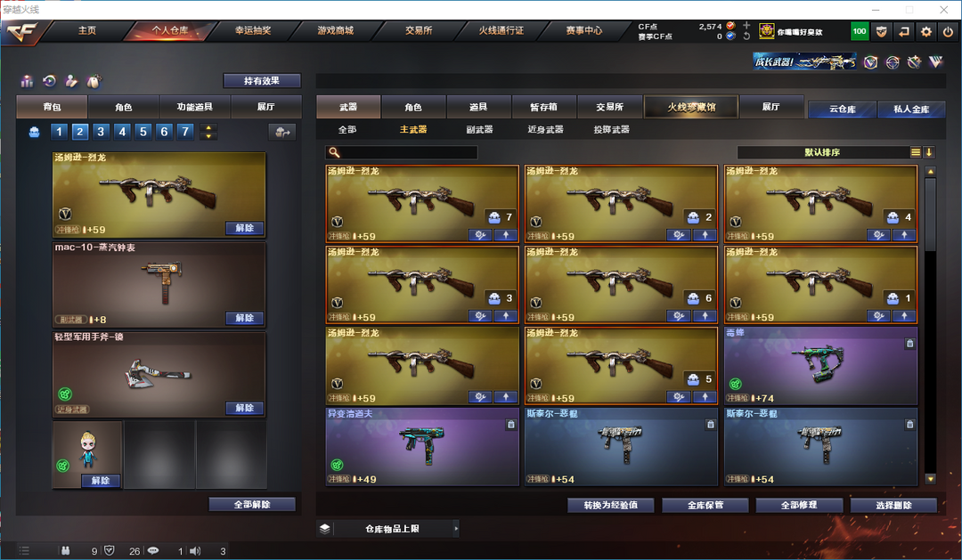Click the warehouse search input field
Viewport: 962px width, 560px height.
click(401, 152)
